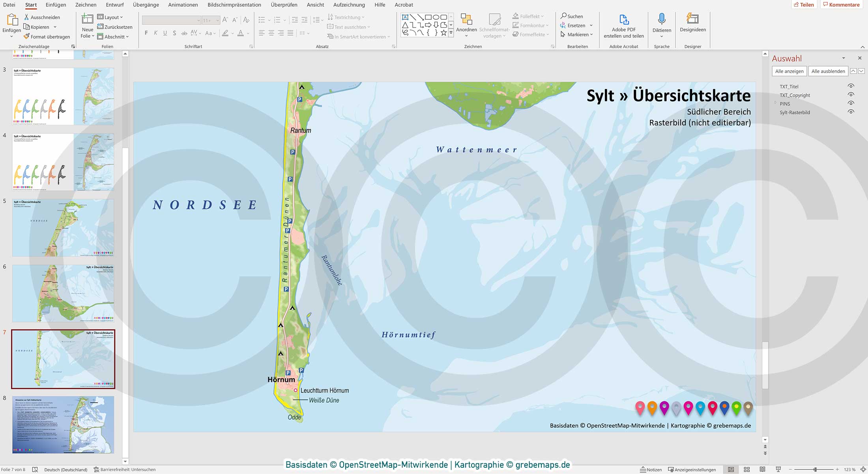This screenshot has height=474, width=868.
Task: Apply bold formatting with the F icon
Action: pyautogui.click(x=146, y=33)
